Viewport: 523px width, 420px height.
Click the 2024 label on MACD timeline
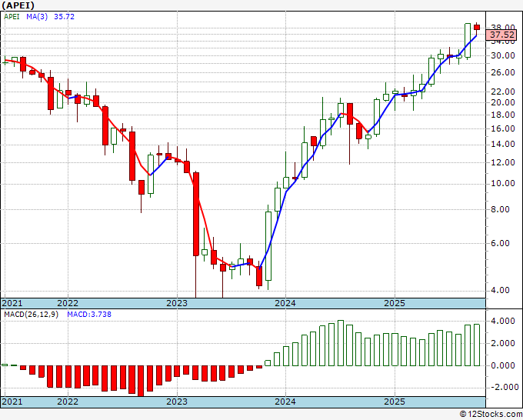pyautogui.click(x=285, y=402)
